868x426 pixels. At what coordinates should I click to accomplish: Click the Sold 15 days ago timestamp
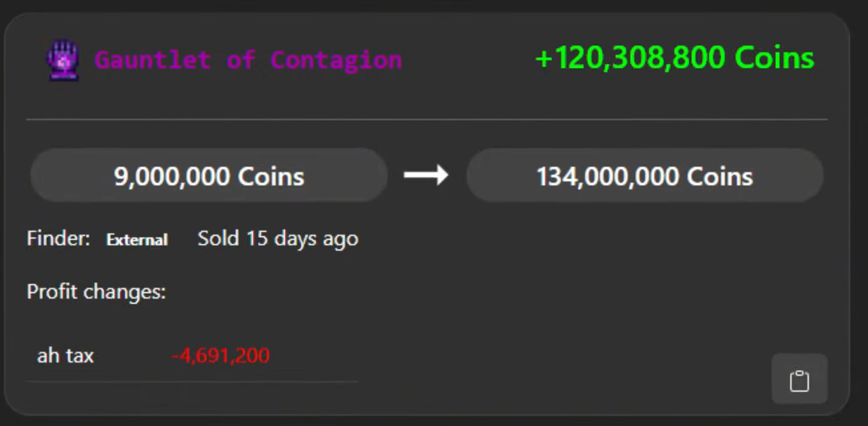tap(278, 238)
